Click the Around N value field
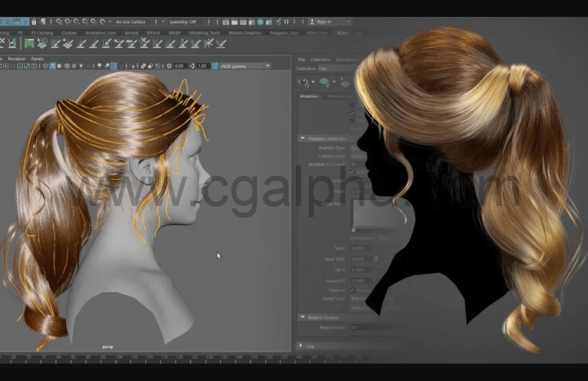 tap(361, 281)
